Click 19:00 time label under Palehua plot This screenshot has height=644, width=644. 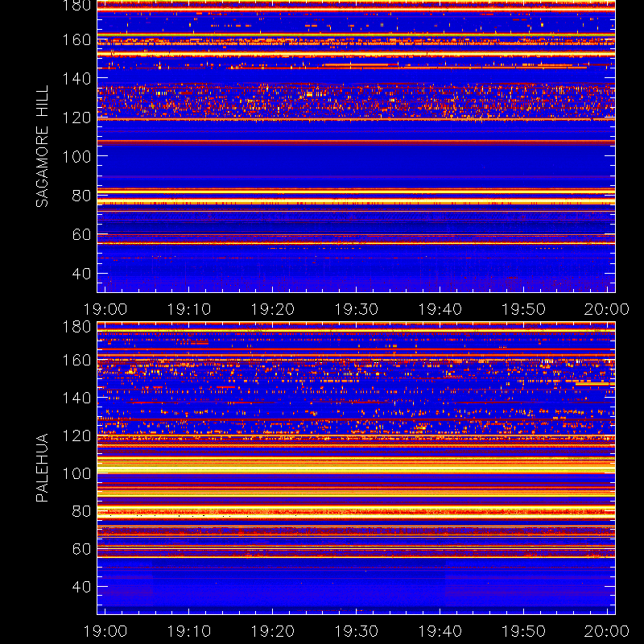click(105, 631)
